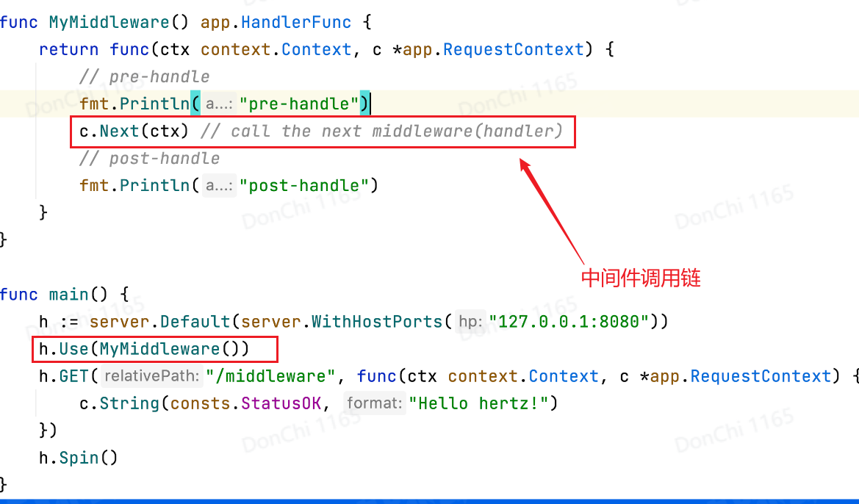The width and height of the screenshot is (859, 504).
Task: Click the h.Use(MyMiddleware()) line
Action: pyautogui.click(x=144, y=349)
